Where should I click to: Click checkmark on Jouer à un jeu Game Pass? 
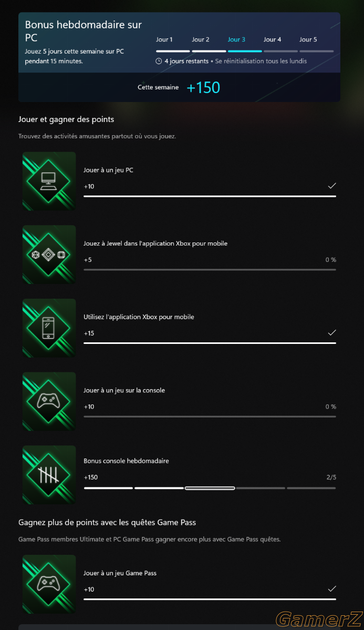point(332,588)
